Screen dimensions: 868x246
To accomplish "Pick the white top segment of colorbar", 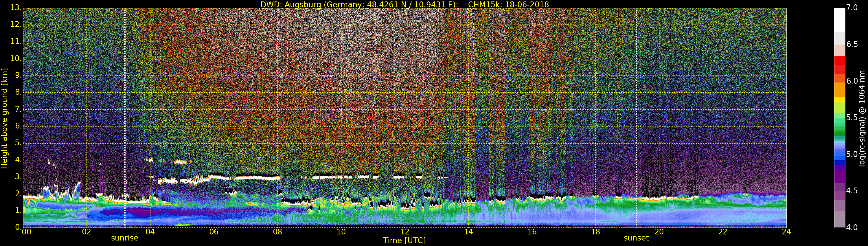I will 839,20.
